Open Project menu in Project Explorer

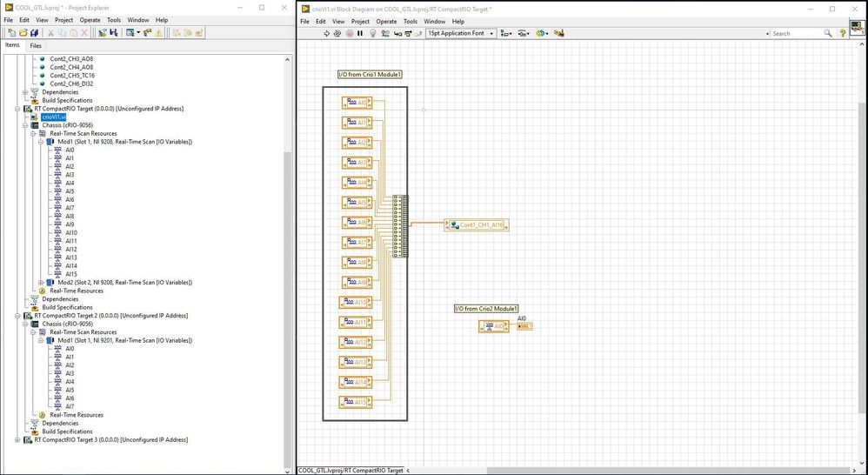pos(63,20)
